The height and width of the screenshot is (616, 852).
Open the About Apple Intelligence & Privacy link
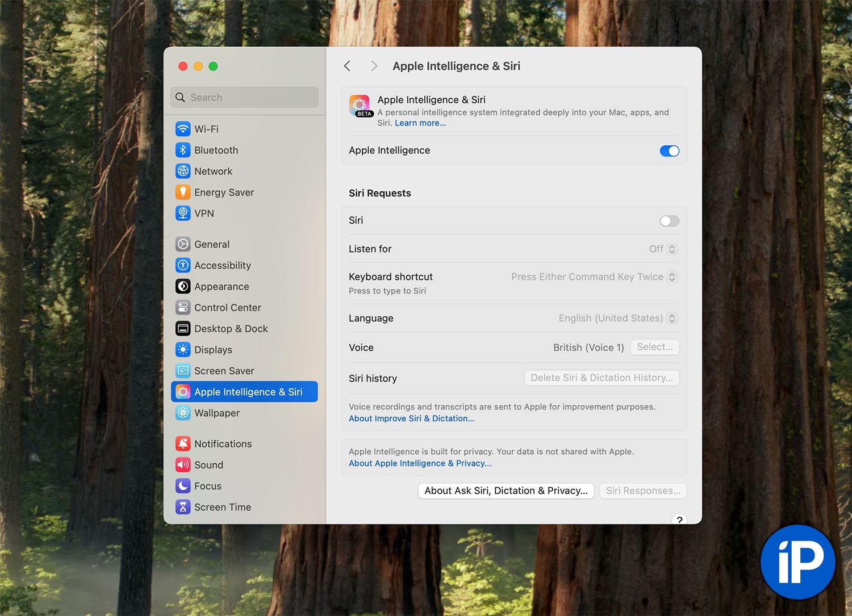pos(420,463)
